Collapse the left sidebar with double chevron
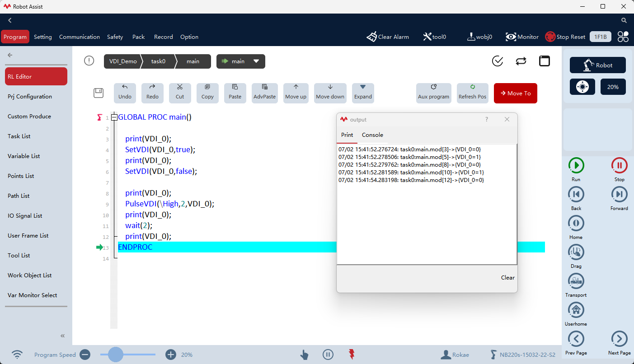 (63, 336)
